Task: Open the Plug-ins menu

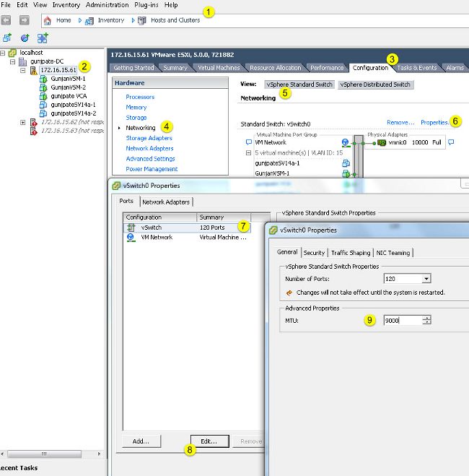Action: [146, 5]
